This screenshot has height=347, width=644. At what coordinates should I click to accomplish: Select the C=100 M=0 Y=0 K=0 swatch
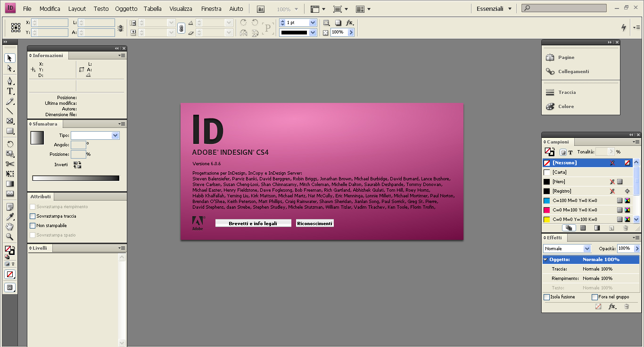coord(588,201)
